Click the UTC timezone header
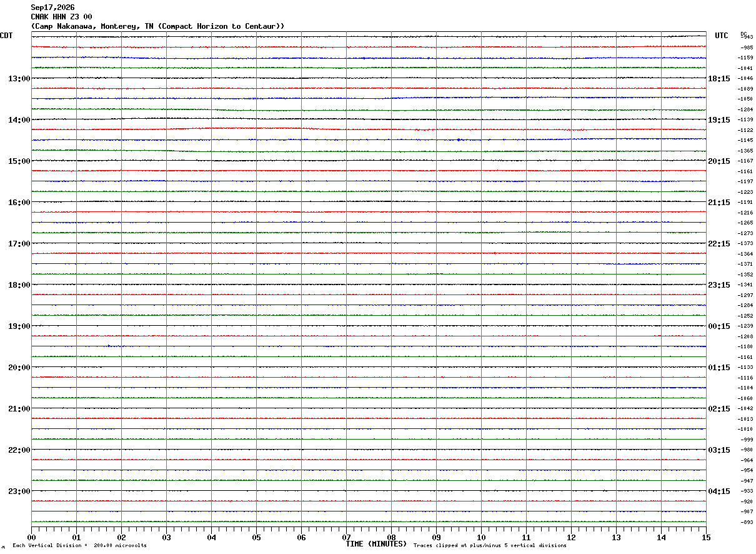Screen dimensions: 756x554 point(722,36)
